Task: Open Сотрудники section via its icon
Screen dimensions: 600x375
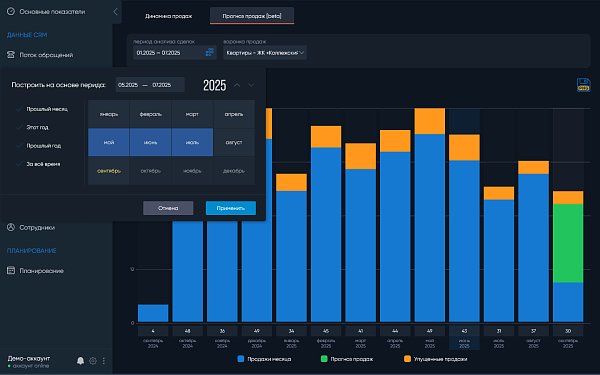Action: [x=11, y=227]
